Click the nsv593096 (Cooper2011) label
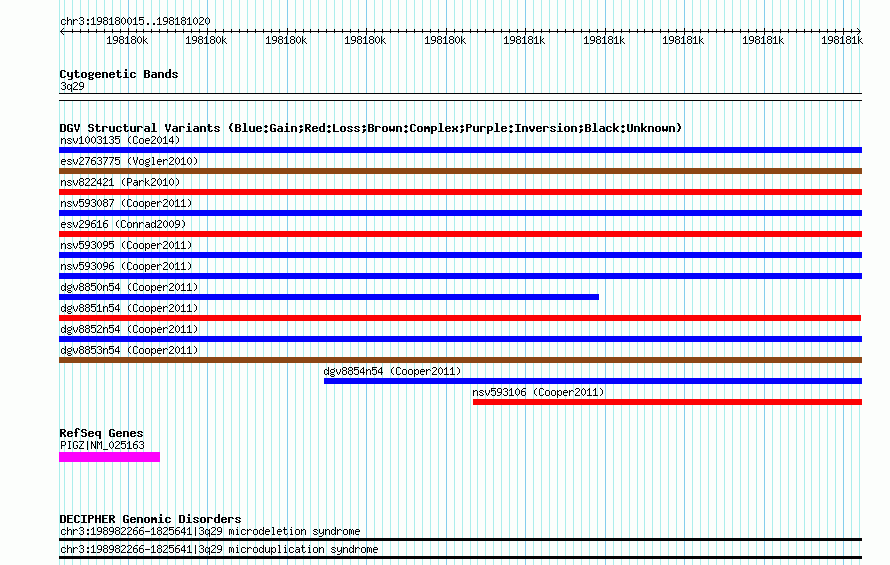This screenshot has height=565, width=890. 126,266
